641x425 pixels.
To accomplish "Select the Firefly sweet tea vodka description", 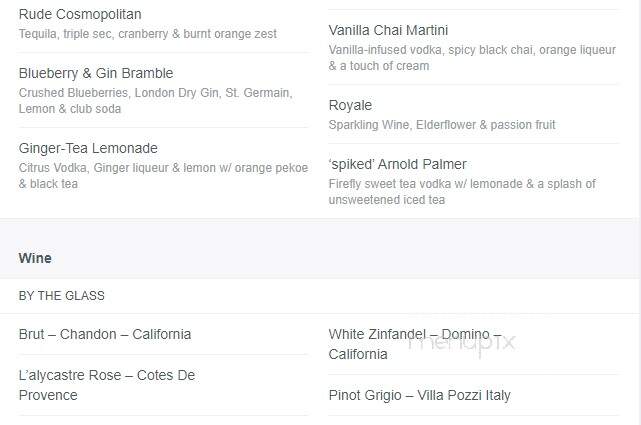I will [x=462, y=192].
